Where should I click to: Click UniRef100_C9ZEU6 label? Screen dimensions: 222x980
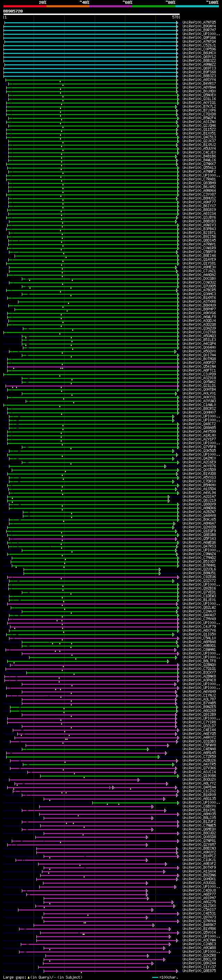[x=199, y=577]
